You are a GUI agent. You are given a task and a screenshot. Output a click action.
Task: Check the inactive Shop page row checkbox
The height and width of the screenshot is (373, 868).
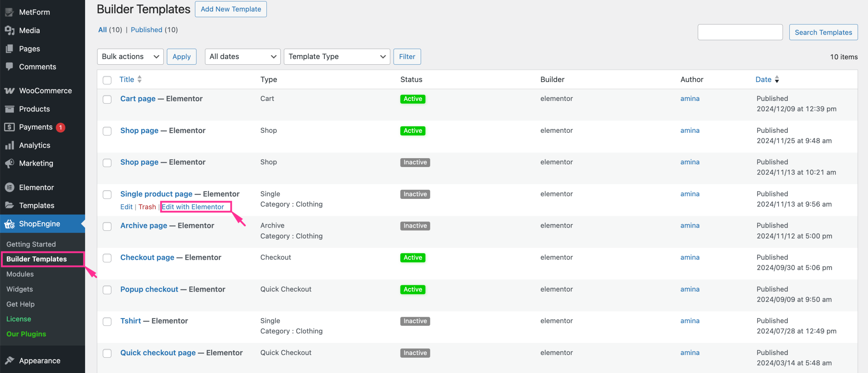click(107, 163)
